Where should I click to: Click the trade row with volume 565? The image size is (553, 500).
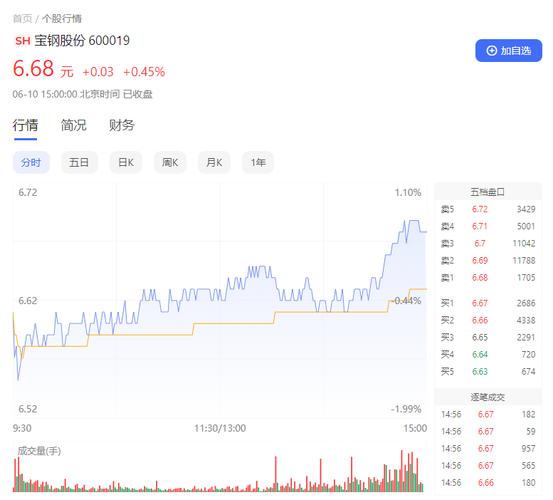click(488, 465)
